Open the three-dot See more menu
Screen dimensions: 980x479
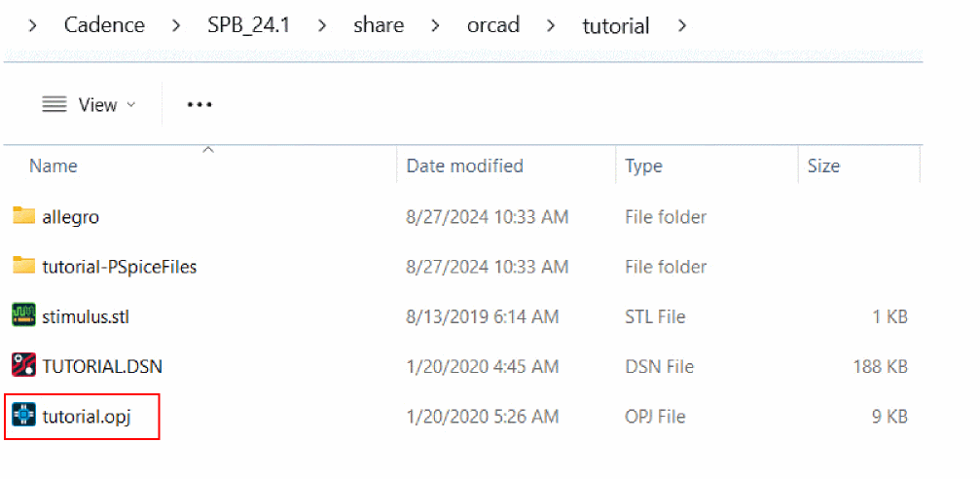tap(200, 104)
